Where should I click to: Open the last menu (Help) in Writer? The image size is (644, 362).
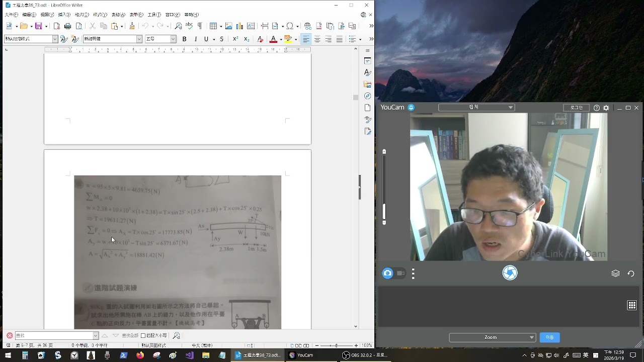pos(191,15)
